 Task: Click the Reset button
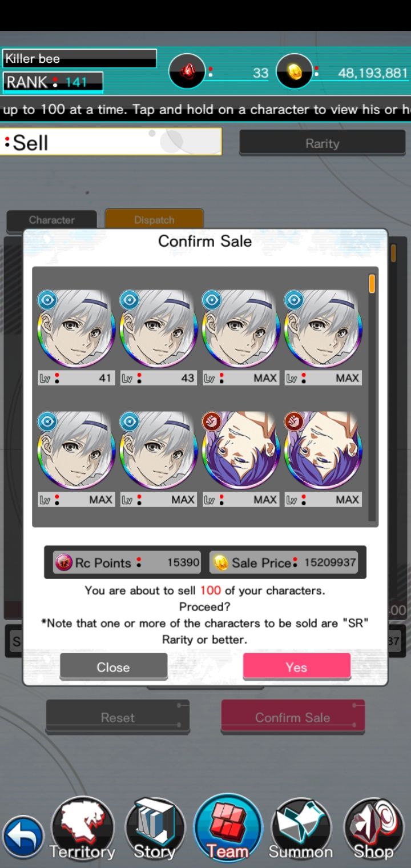(x=118, y=717)
